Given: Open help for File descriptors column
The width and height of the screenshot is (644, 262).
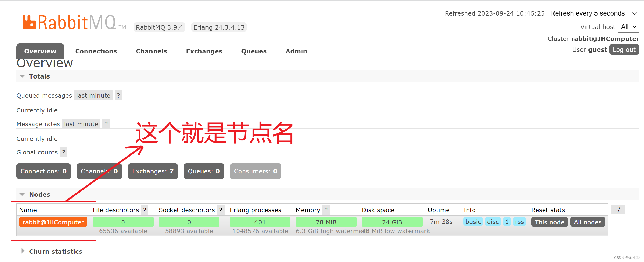Looking at the screenshot, I should point(145,210).
